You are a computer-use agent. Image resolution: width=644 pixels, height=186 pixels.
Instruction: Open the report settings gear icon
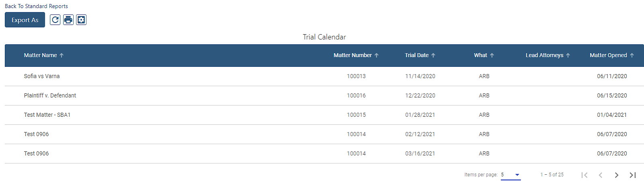pos(81,20)
